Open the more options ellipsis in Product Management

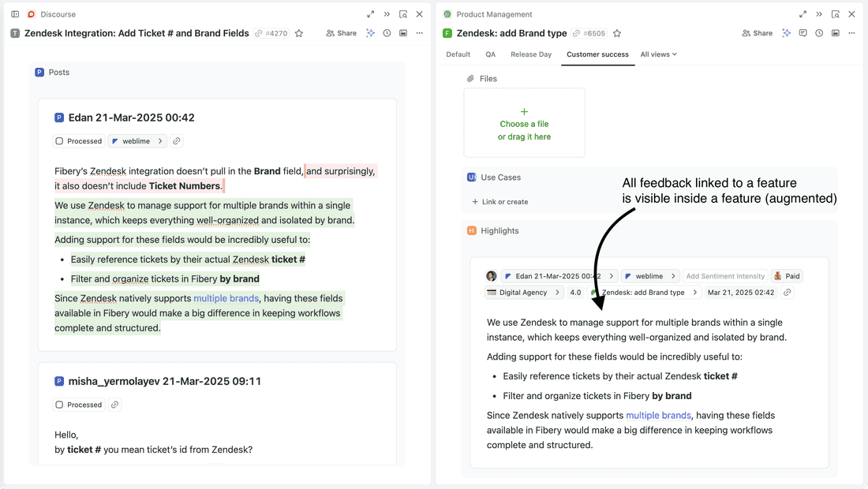tap(851, 33)
